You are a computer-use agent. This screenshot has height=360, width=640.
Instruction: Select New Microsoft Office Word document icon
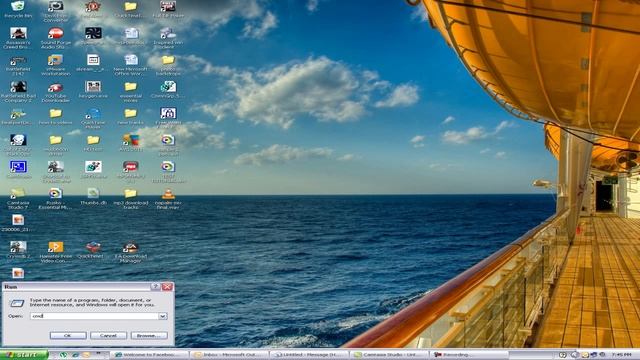(x=131, y=65)
